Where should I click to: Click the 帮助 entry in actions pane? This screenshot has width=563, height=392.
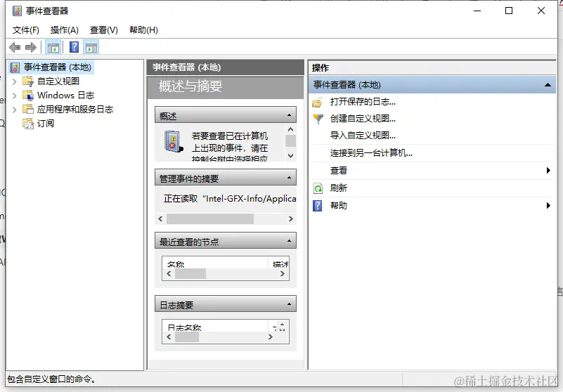tap(339, 206)
